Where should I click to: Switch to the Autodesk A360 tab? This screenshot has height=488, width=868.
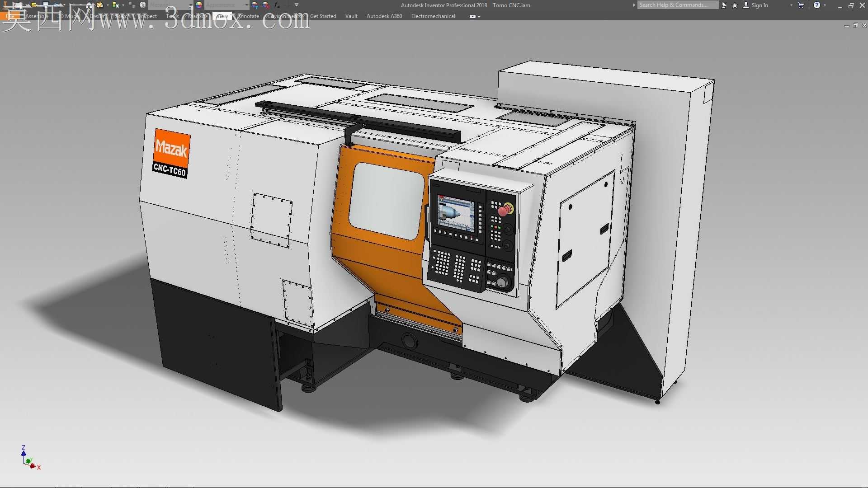[384, 16]
